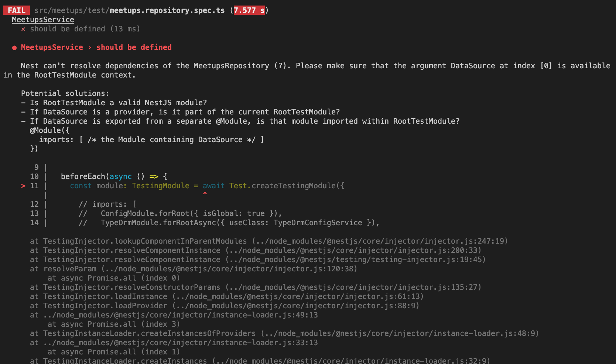Click stack line 'lookupComponentInParentModules' injector.js:247:19

[269, 241]
